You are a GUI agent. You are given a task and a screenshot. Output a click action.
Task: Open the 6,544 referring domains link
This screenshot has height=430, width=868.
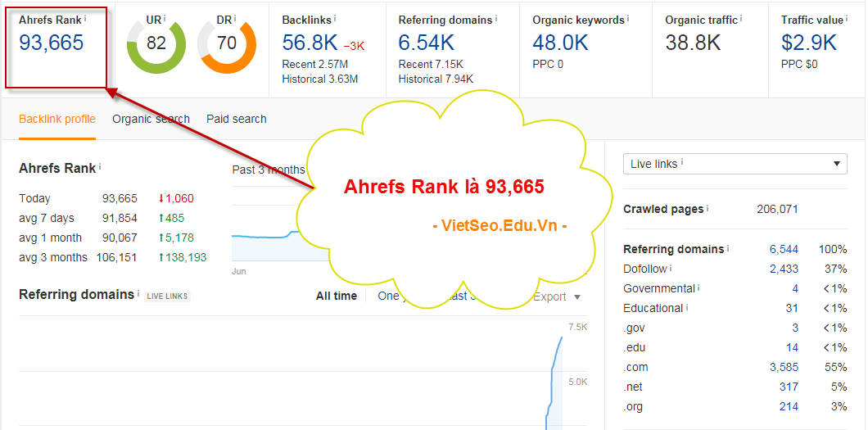tap(784, 249)
